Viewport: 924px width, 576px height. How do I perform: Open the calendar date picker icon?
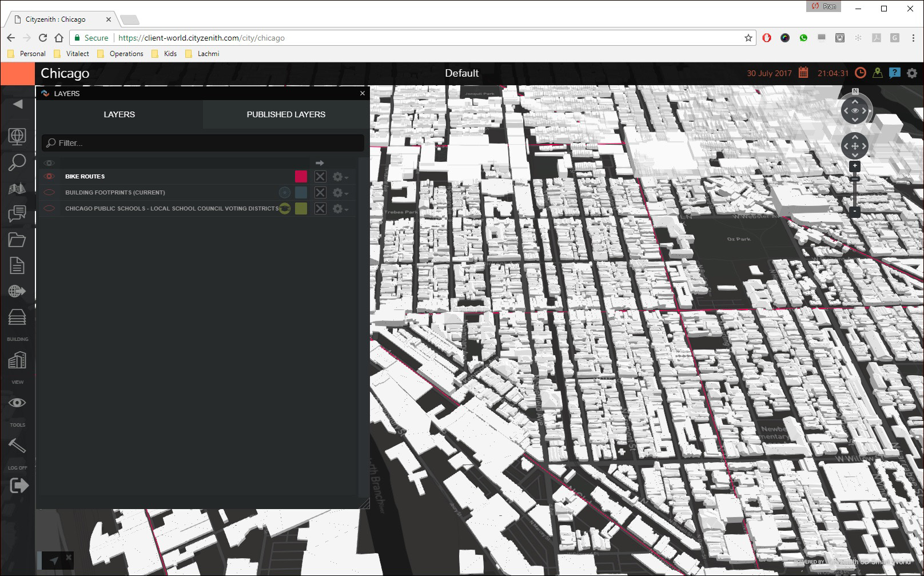coord(803,73)
